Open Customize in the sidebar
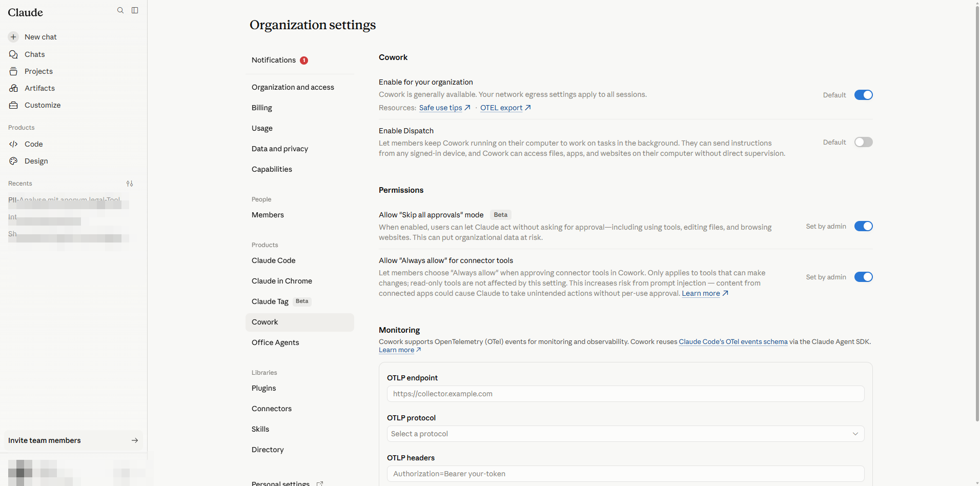Screen dimensions: 980x486 [x=73, y=105]
